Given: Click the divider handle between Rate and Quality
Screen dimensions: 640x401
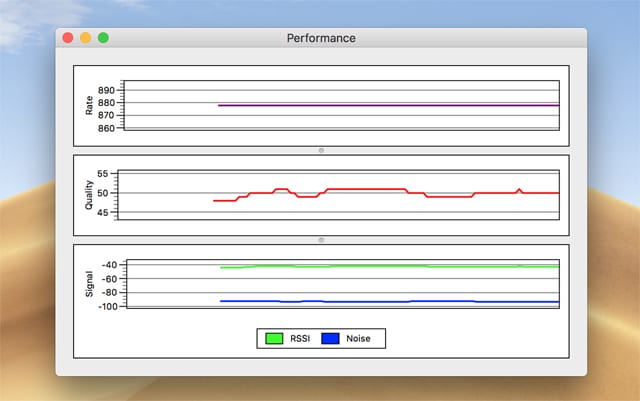Looking at the screenshot, I should (x=321, y=150).
